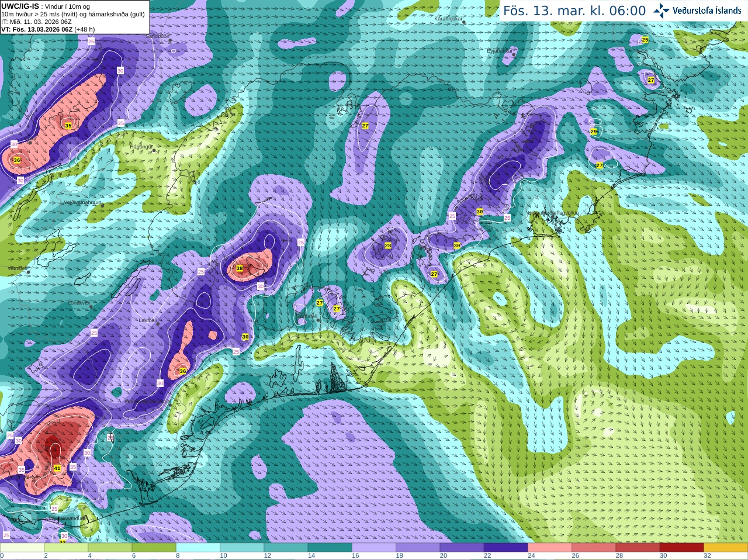Click the Hágöngur station label
The image size is (748, 560).
(x=141, y=147)
